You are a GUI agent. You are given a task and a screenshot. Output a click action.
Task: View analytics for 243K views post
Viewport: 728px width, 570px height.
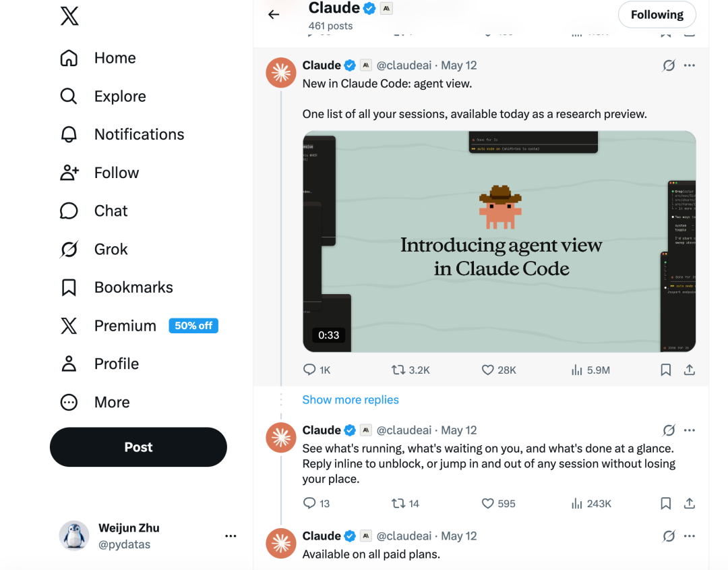pos(591,504)
